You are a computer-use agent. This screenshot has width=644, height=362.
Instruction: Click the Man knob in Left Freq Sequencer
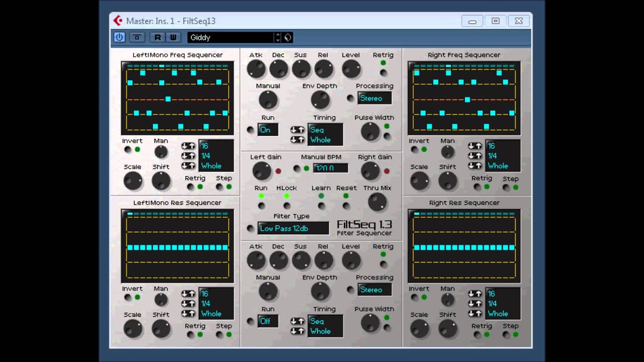coord(161,151)
